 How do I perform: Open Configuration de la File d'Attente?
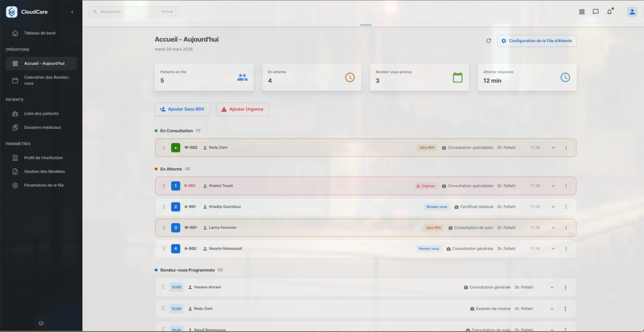536,40
